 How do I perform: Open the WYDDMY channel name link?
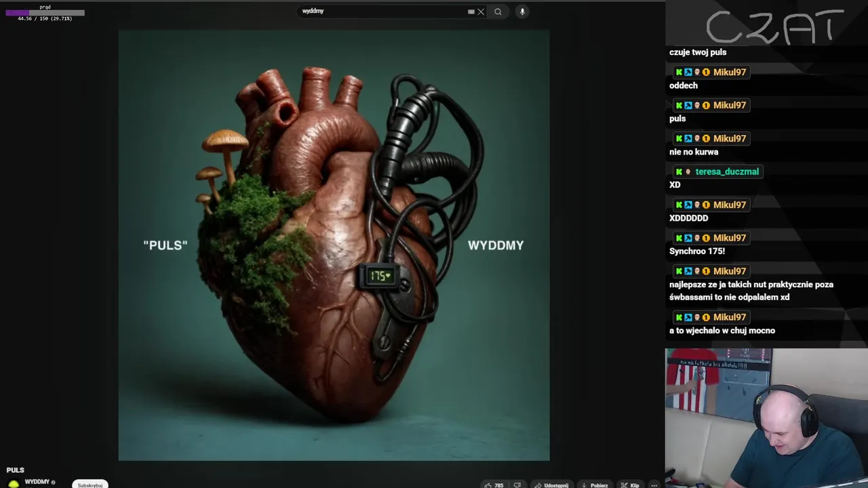click(37, 482)
